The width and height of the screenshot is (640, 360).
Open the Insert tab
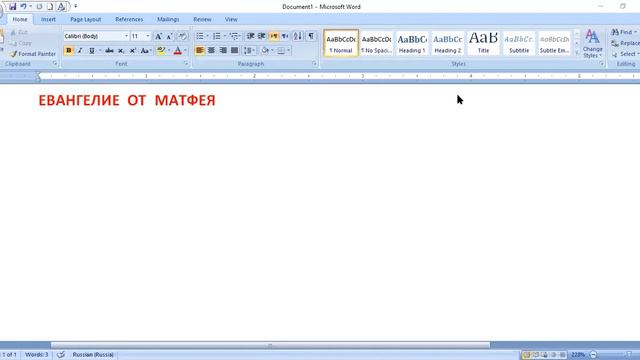[x=48, y=19]
